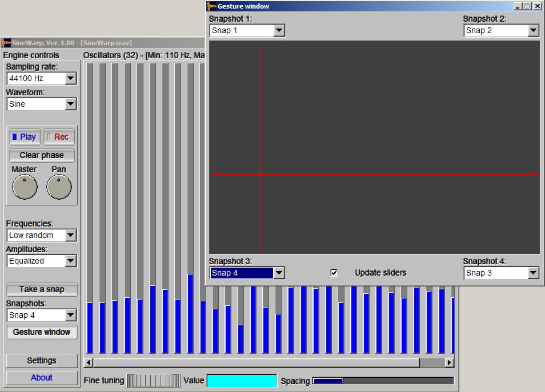This screenshot has height=392, width=545.
Task: Click the right arrow of oscillator scrollbar
Action: 449,362
